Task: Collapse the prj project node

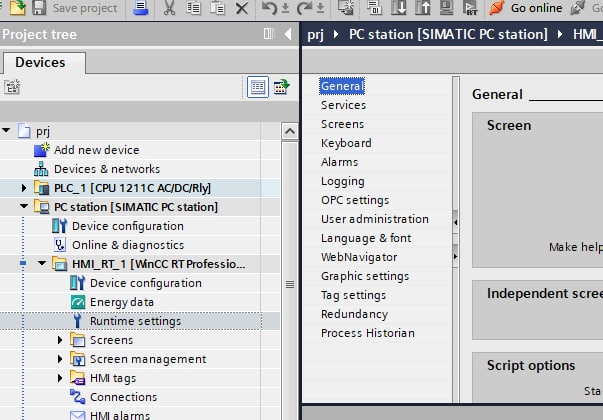Action: tap(6, 131)
